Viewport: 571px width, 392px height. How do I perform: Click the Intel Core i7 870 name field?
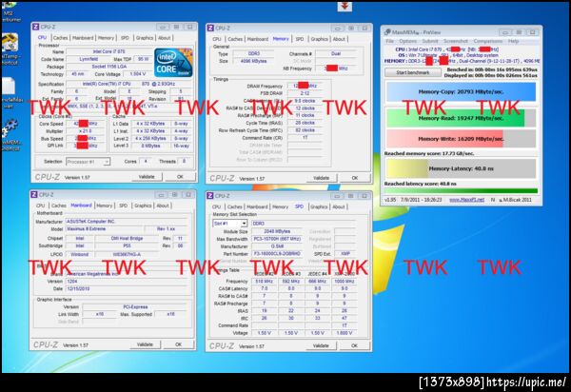point(108,51)
